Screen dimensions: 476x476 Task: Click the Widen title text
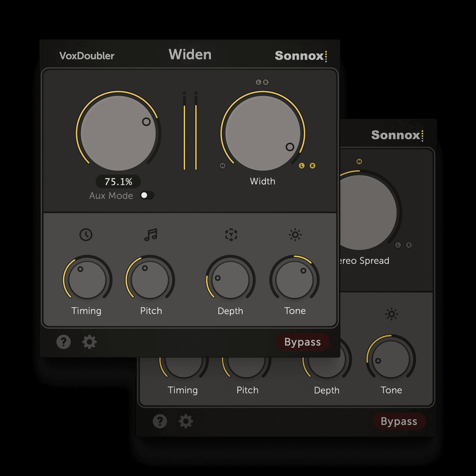[190, 54]
